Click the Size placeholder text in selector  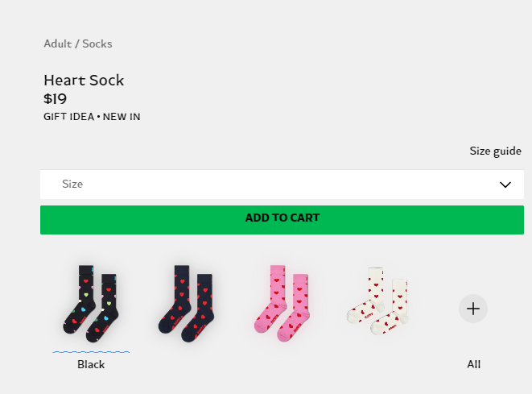tap(72, 184)
